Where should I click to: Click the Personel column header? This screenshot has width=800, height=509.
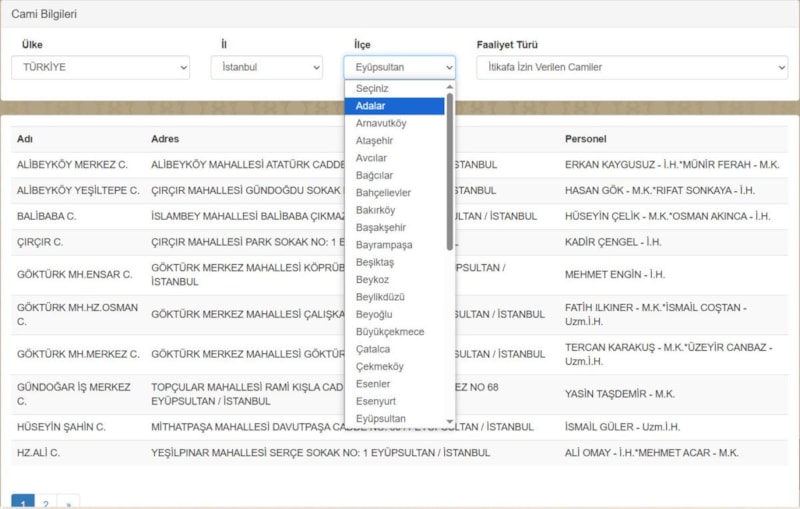586,139
